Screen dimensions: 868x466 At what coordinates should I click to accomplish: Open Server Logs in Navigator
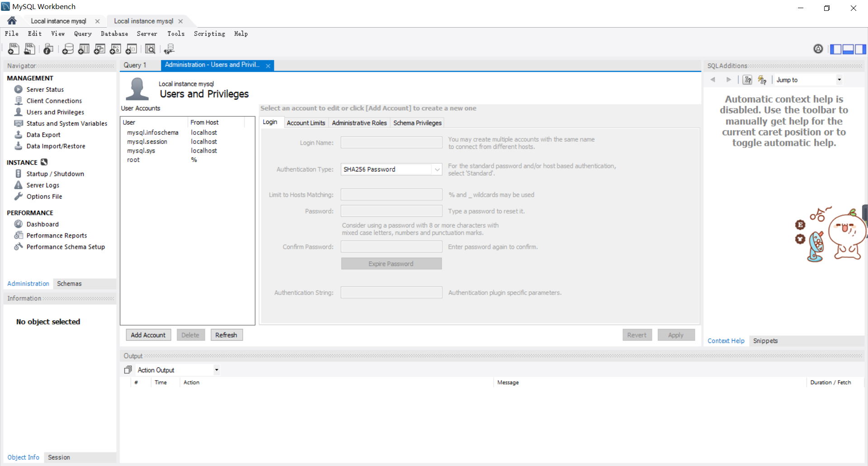(x=42, y=185)
